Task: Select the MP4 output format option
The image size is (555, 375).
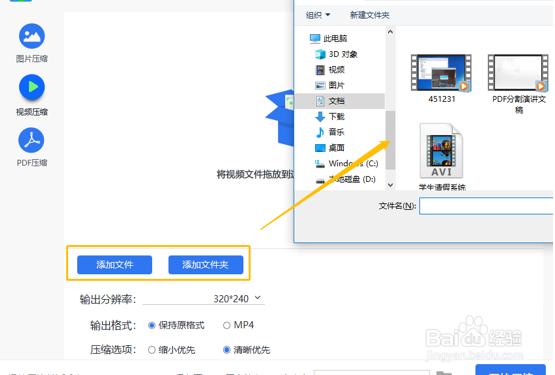Action: pos(238,325)
